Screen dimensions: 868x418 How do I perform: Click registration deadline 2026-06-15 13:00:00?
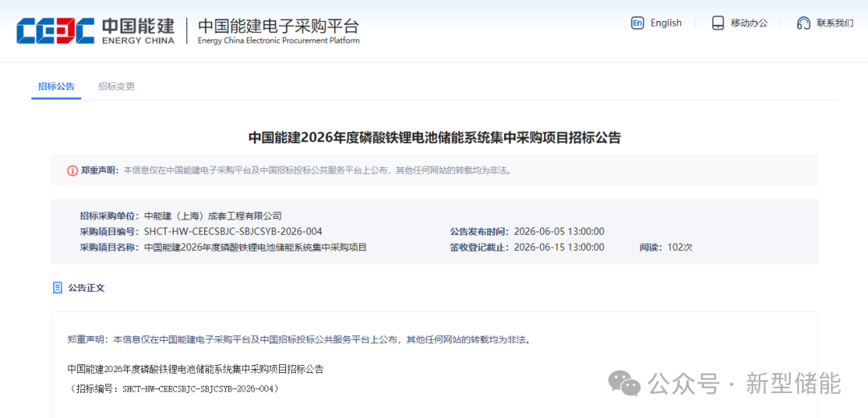point(559,248)
